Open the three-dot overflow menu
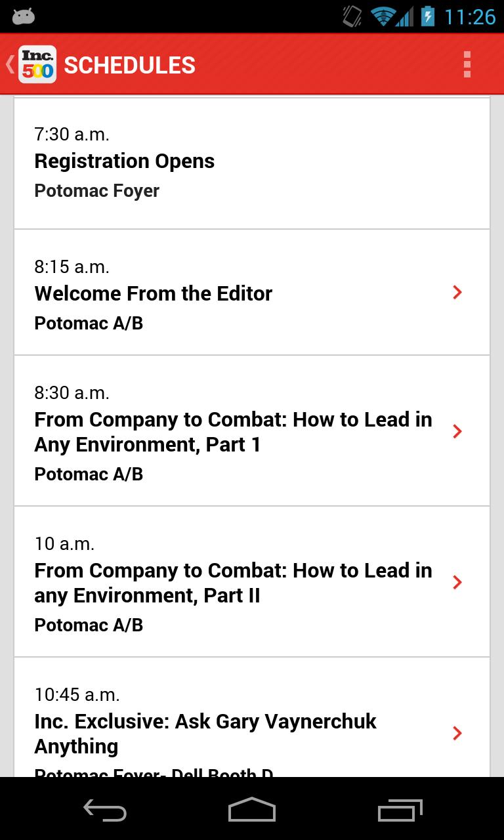This screenshot has width=504, height=840. (467, 64)
